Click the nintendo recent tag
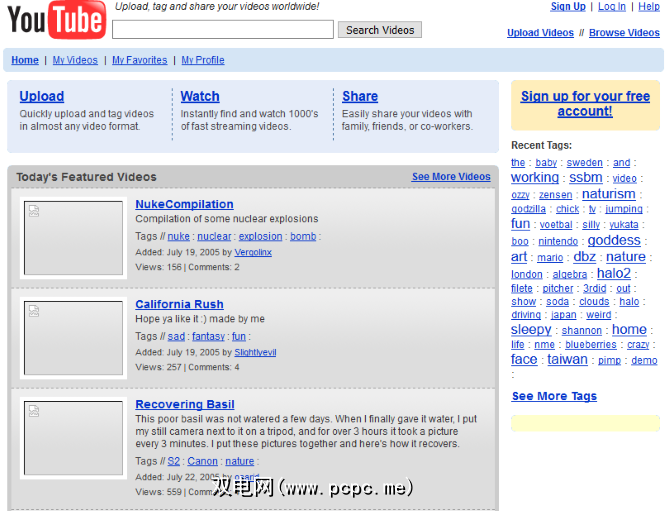The image size is (670, 511). click(558, 241)
